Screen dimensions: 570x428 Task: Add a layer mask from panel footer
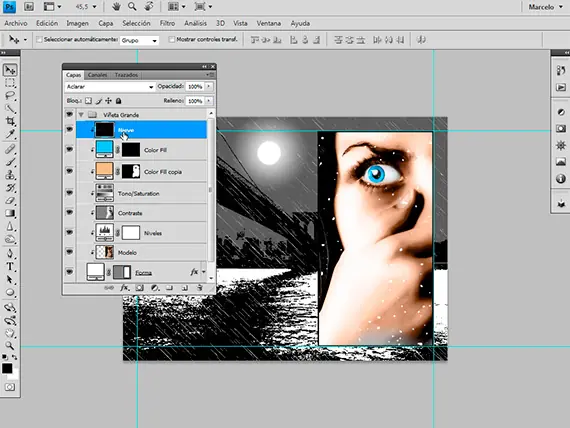(139, 288)
